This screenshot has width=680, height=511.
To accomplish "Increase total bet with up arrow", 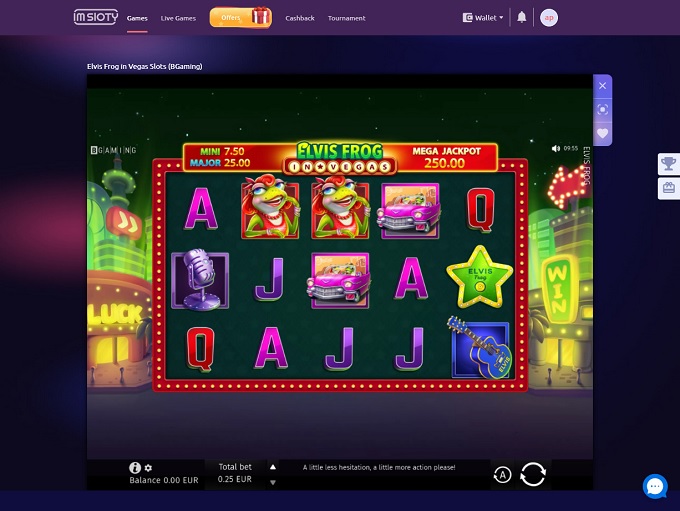I will [273, 467].
